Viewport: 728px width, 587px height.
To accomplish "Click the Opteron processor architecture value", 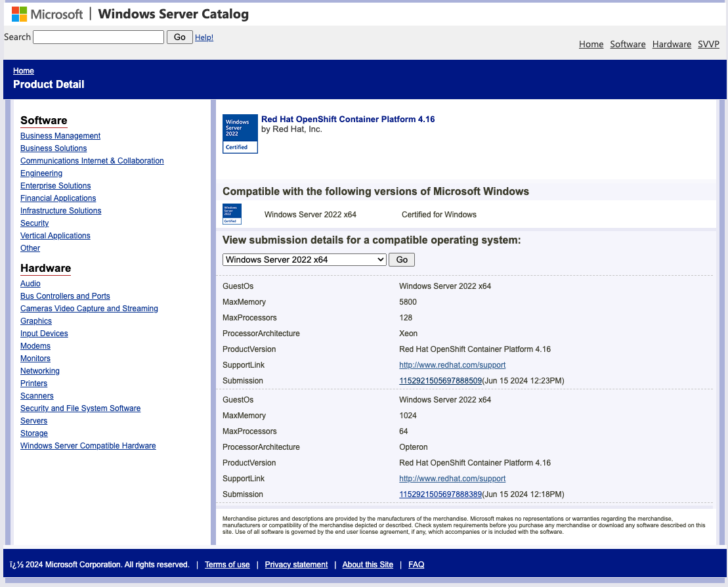I will coord(413,447).
